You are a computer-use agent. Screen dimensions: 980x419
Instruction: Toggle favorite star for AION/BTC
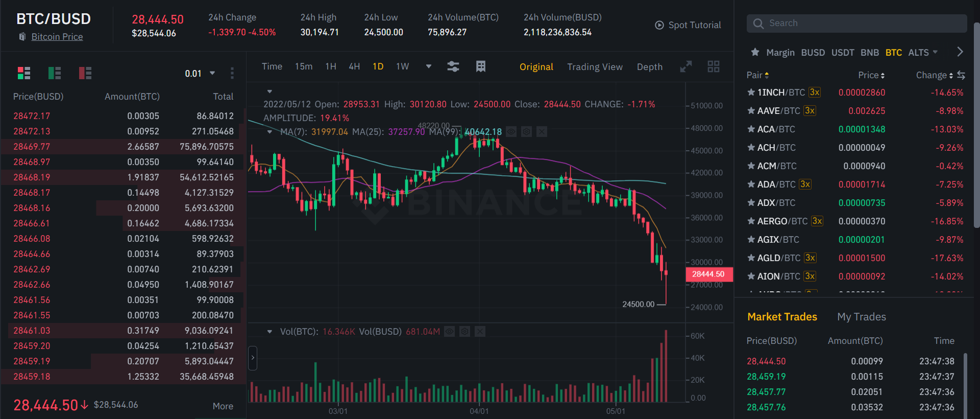[751, 276]
